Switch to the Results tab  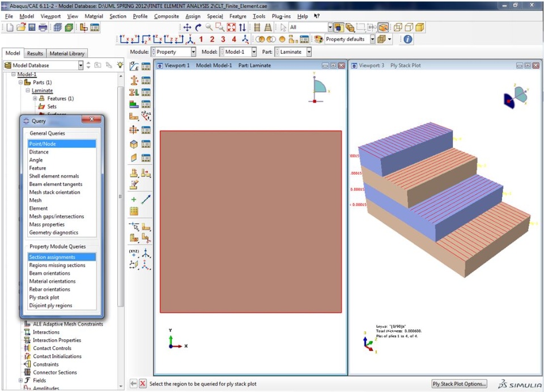35,53
